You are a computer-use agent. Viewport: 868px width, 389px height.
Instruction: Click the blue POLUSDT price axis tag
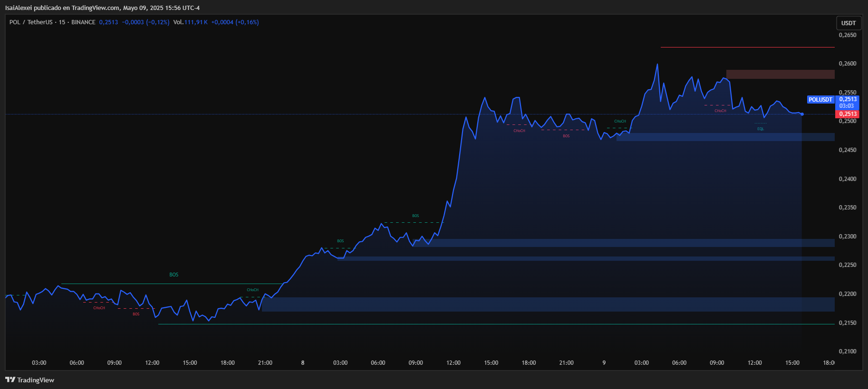pyautogui.click(x=820, y=100)
